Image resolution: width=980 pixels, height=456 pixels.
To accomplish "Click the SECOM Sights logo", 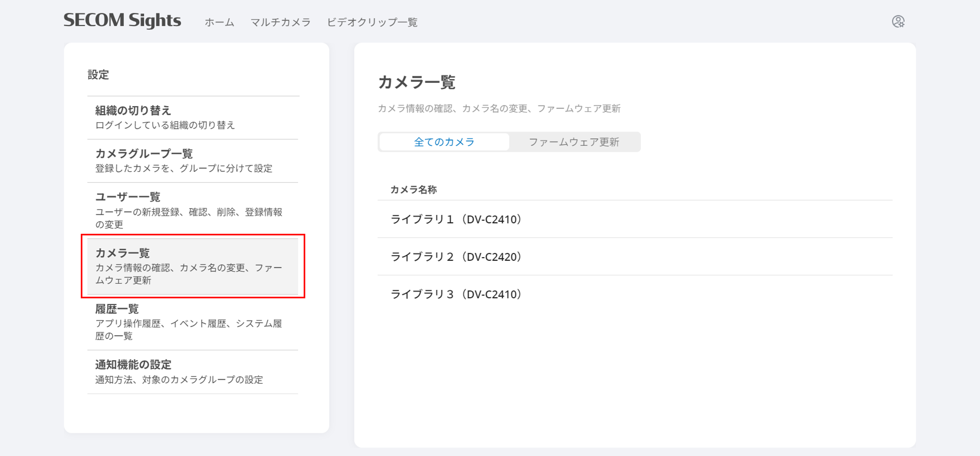I will [122, 21].
